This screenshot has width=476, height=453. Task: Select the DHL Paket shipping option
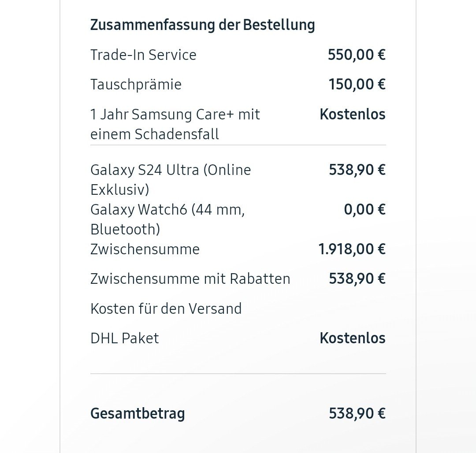pos(125,338)
